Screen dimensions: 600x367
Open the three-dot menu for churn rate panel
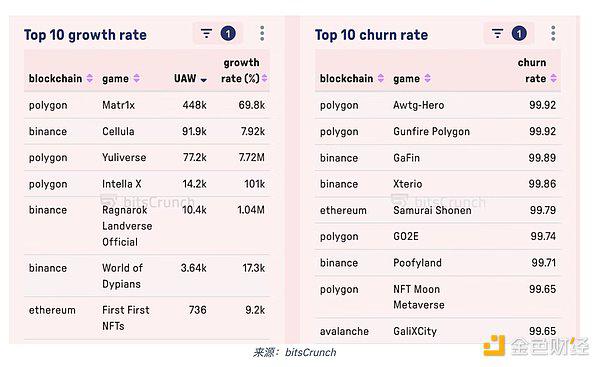pyautogui.click(x=553, y=34)
